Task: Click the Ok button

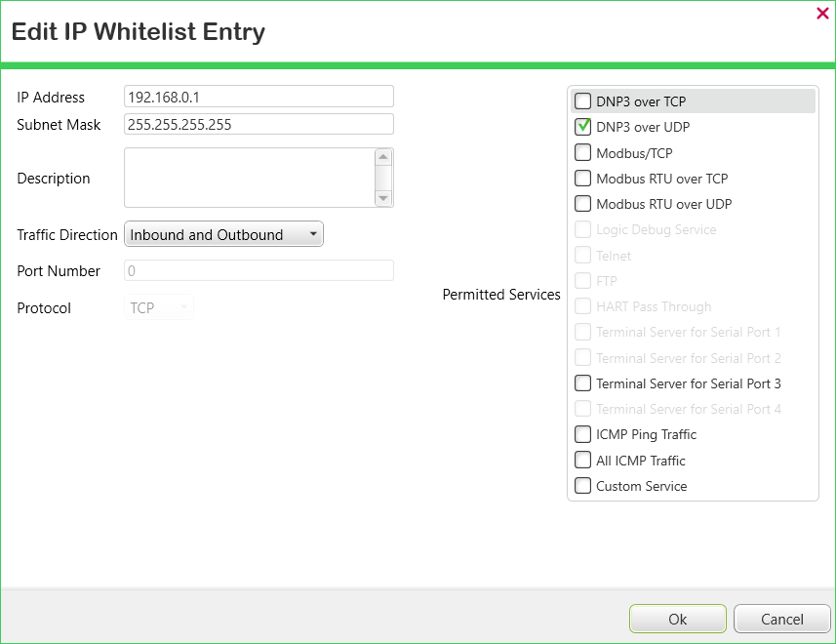Action: [678, 619]
